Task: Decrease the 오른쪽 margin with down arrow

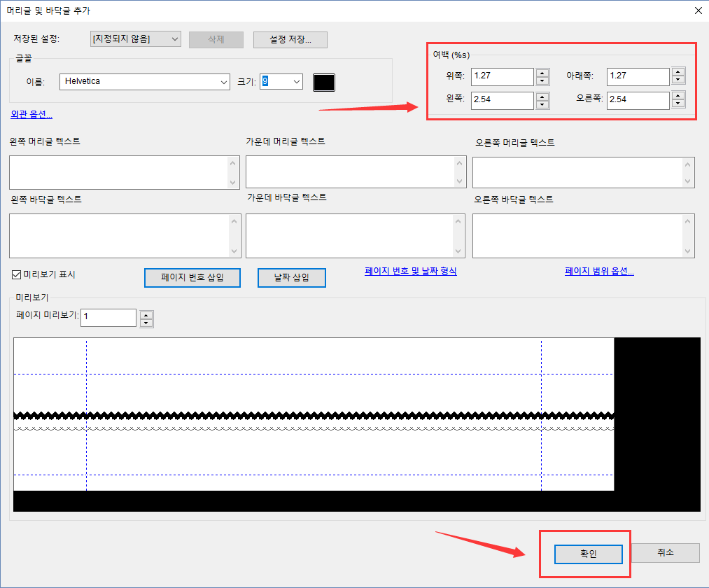Action: tap(678, 104)
